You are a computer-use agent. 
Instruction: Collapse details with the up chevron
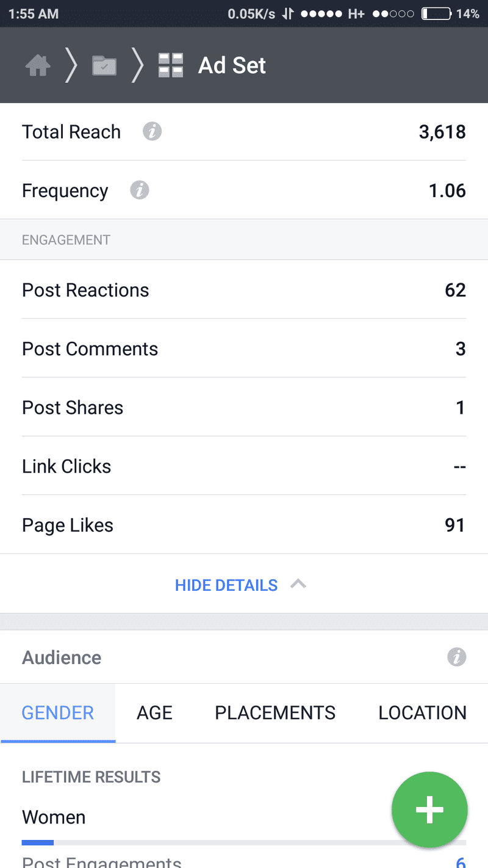[x=298, y=584]
